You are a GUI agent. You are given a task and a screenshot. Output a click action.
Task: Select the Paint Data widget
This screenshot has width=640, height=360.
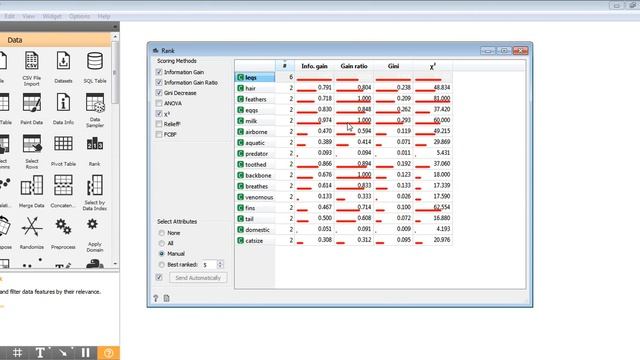(31, 108)
